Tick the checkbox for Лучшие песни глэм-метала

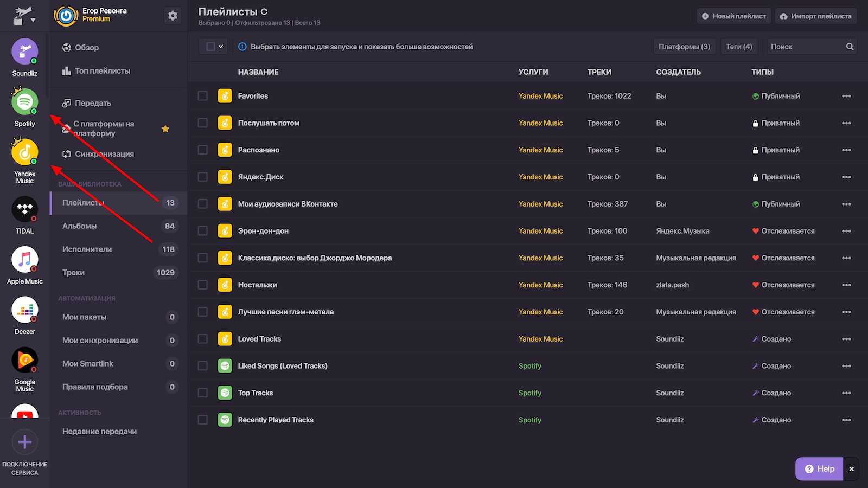click(203, 312)
